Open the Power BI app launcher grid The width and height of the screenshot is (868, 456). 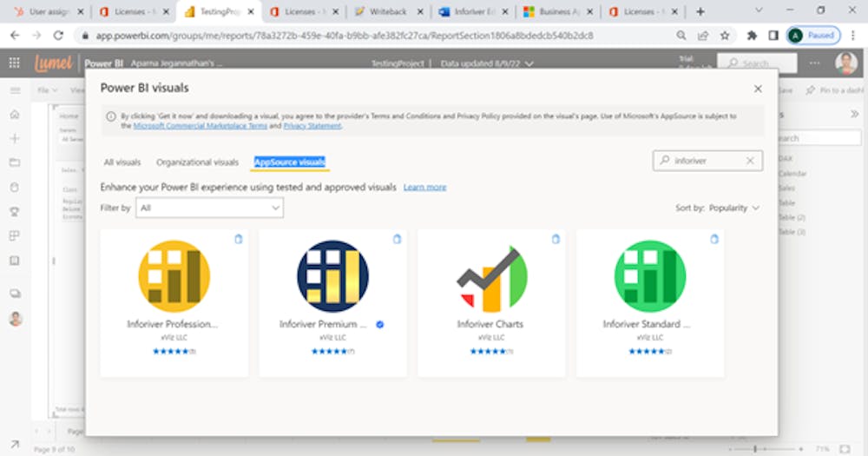tap(15, 63)
